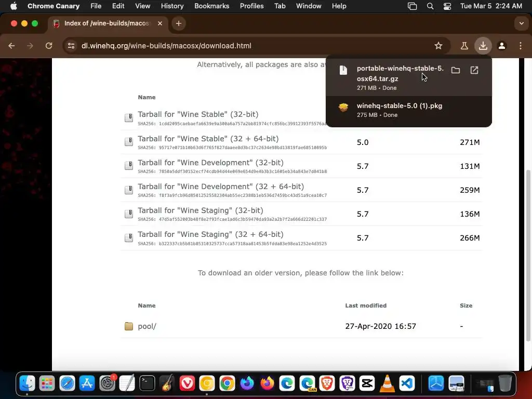The width and height of the screenshot is (532, 399).
Task: Open VLC media player from the Dock
Action: (x=387, y=383)
